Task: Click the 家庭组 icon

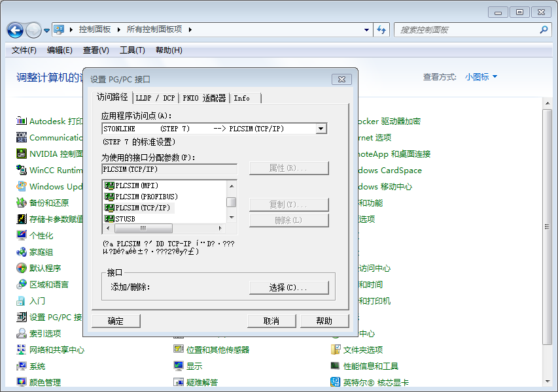Action: pyautogui.click(x=22, y=252)
